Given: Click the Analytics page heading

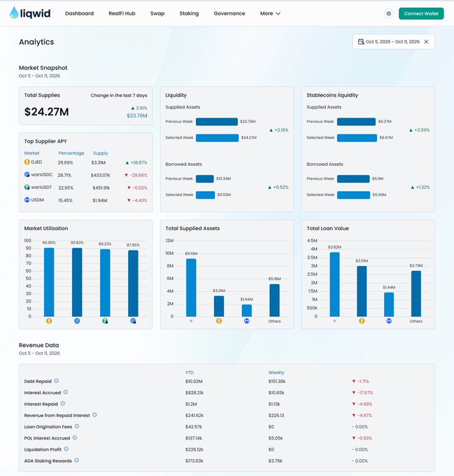Looking at the screenshot, I should point(36,42).
